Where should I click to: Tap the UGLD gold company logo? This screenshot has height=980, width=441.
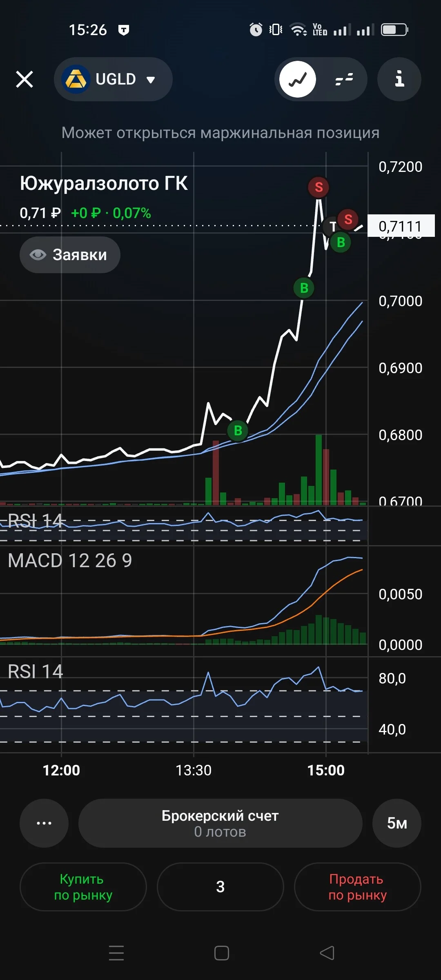pyautogui.click(x=76, y=79)
